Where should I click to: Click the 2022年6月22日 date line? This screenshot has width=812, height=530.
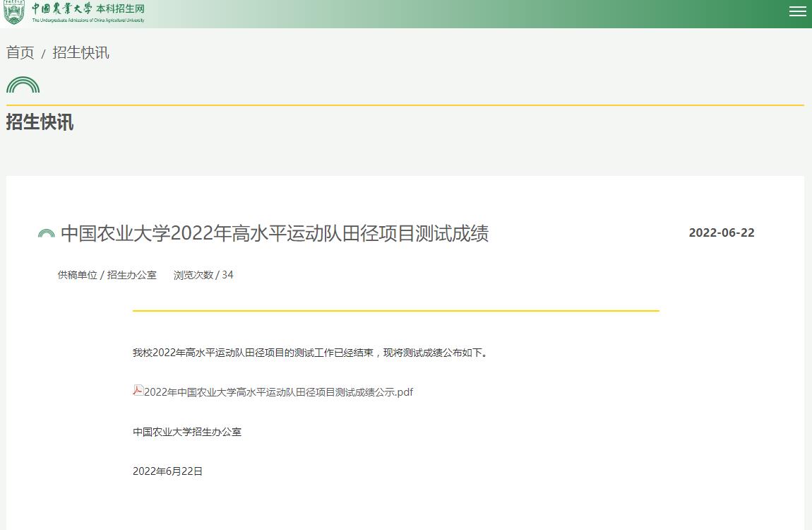[168, 471]
